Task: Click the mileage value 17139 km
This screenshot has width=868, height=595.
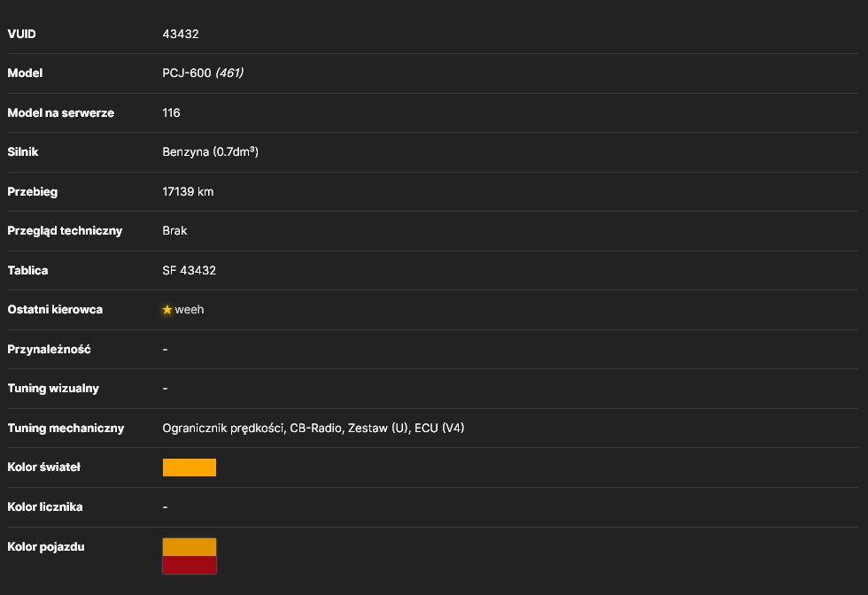Action: pyautogui.click(x=188, y=191)
